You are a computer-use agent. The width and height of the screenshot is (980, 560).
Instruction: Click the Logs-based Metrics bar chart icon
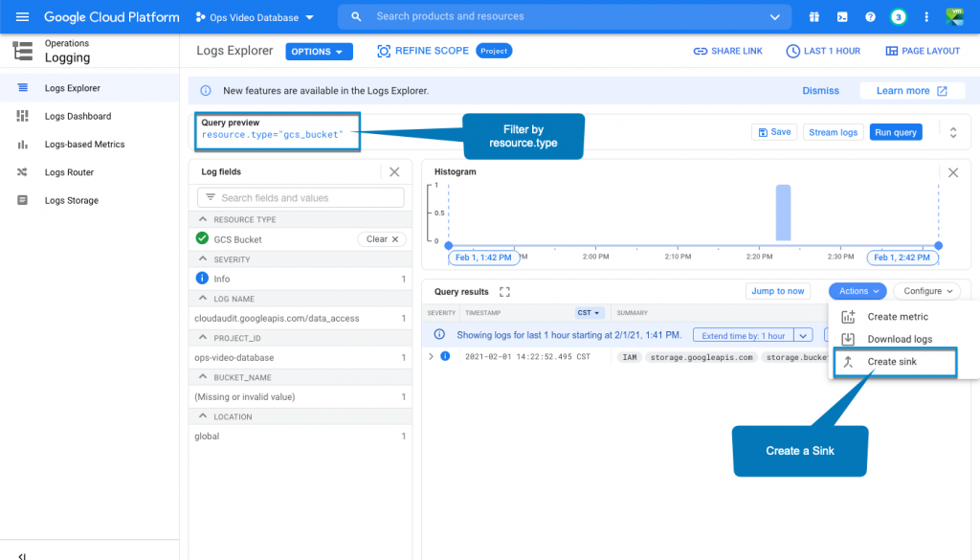coord(23,145)
